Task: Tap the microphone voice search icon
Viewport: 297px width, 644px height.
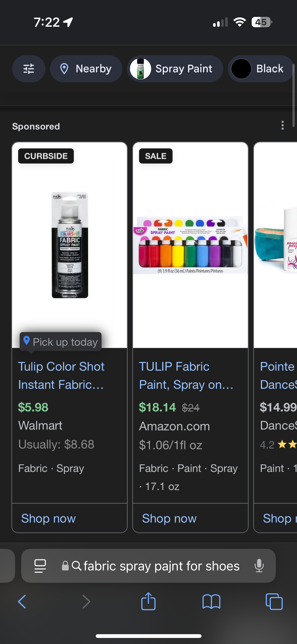Action: pyautogui.click(x=259, y=566)
